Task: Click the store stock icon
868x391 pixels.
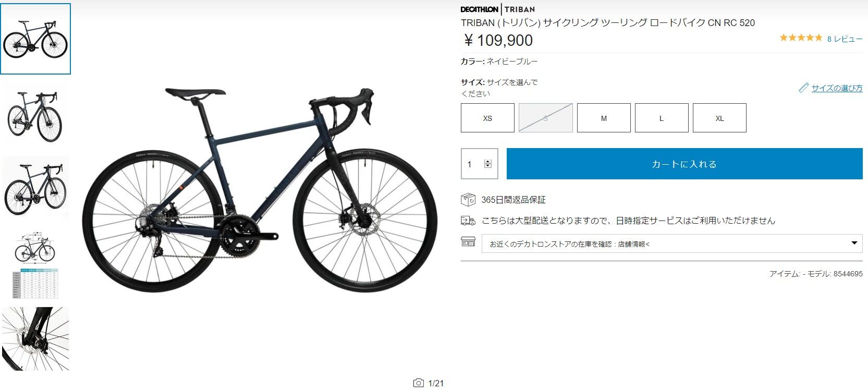Action: [468, 241]
